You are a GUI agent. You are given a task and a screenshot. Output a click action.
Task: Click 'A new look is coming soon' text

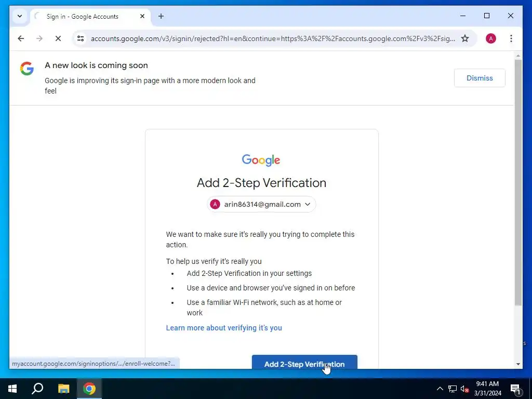96,65
